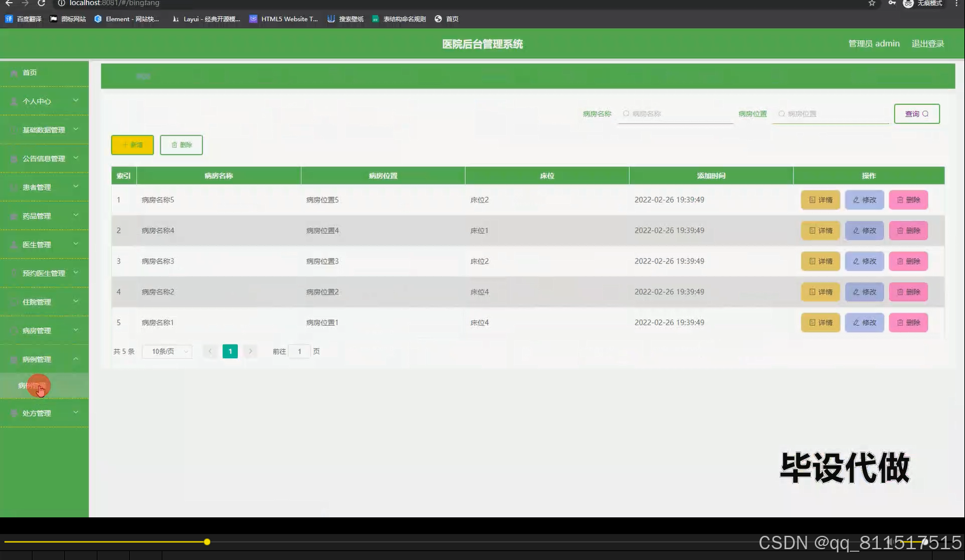Expand the 个人中心 sidebar menu
Viewport: 965px width, 560px height.
click(44, 101)
